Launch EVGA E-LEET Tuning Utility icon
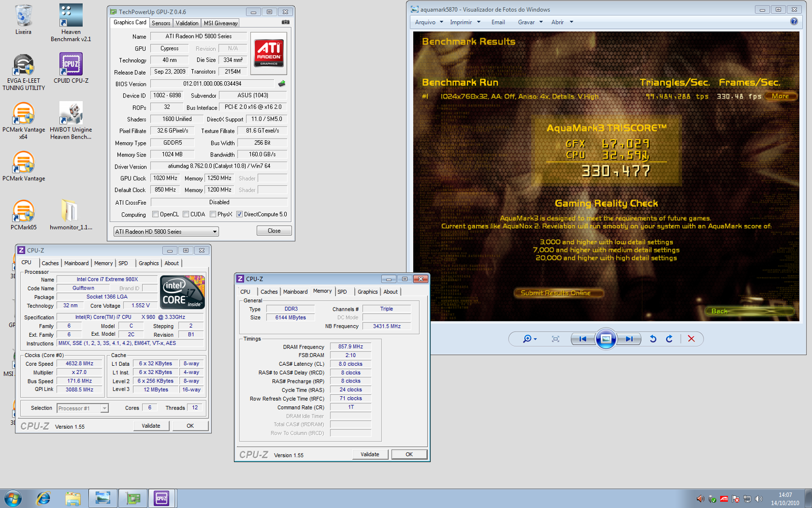 click(23, 72)
